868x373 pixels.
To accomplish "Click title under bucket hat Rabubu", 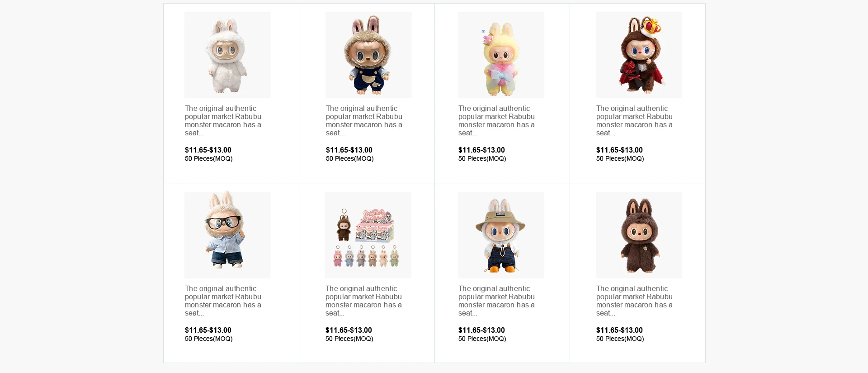I will (x=496, y=301).
